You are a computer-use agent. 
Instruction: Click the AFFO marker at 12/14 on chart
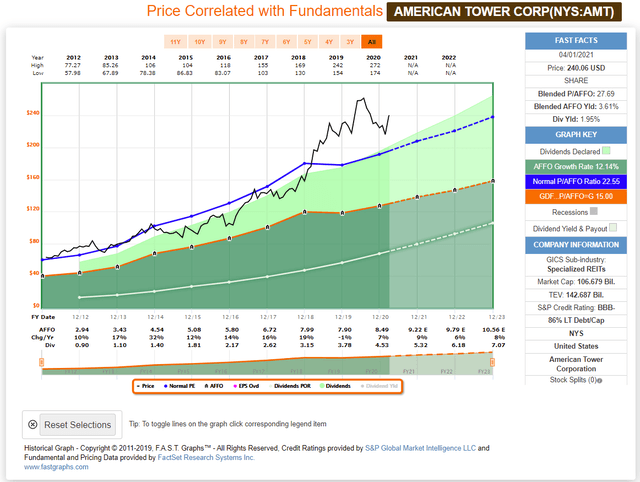click(x=155, y=254)
